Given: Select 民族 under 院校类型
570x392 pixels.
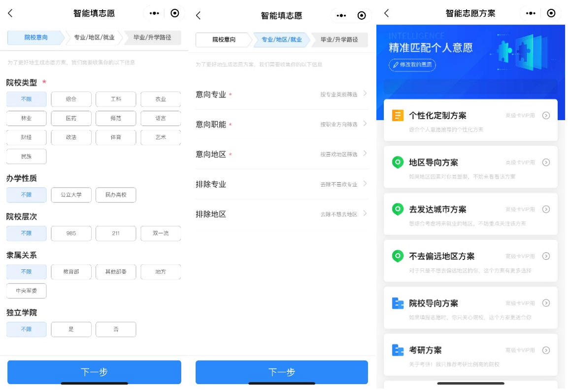Looking at the screenshot, I should [27, 157].
